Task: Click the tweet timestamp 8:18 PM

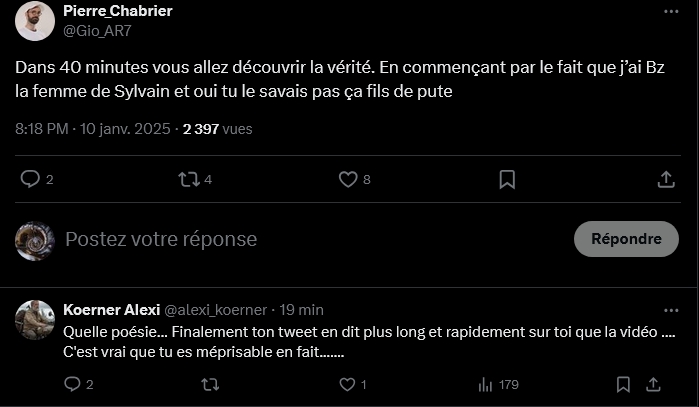Action: pos(42,129)
